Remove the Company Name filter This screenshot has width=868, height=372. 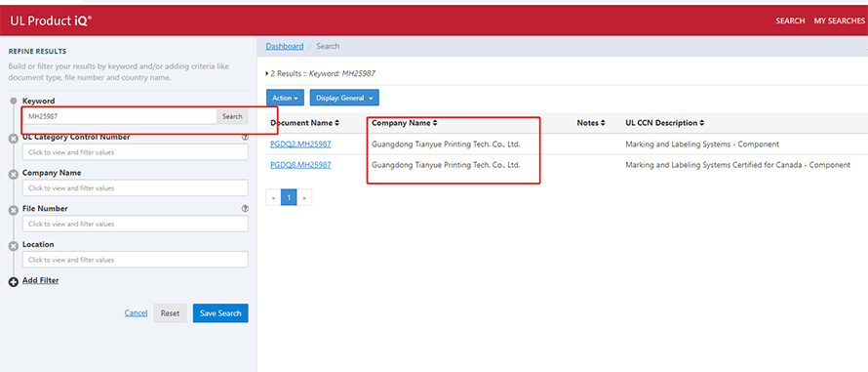14,174
